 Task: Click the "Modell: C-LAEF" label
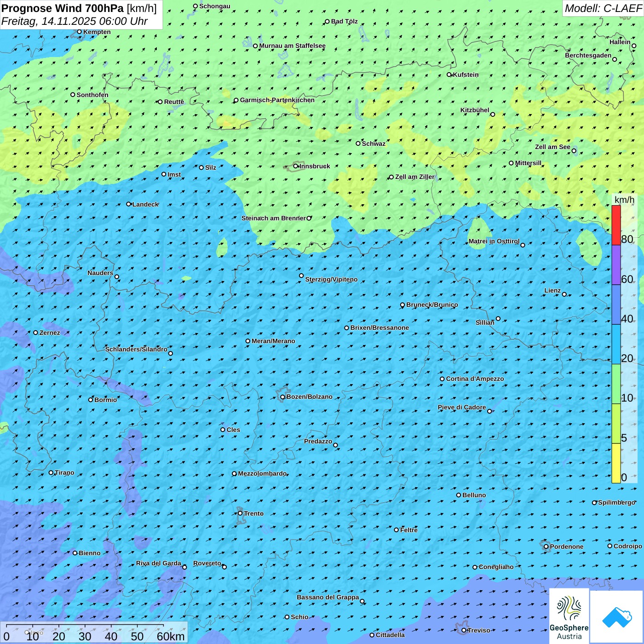(x=603, y=8)
